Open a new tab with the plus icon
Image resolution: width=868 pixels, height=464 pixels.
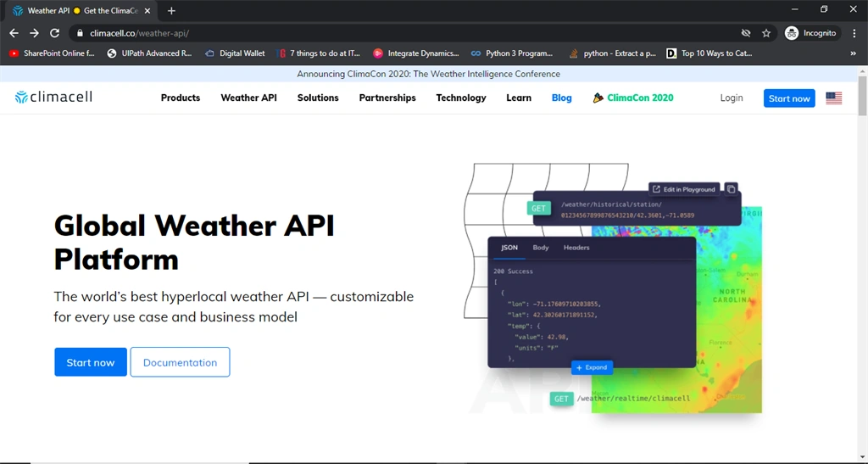coord(171,10)
